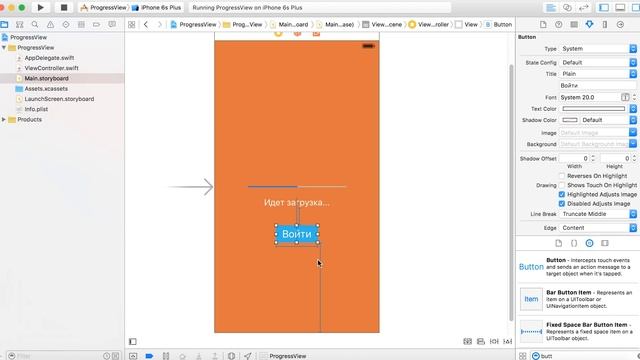Open the Find navigator search icon

click(x=35, y=24)
